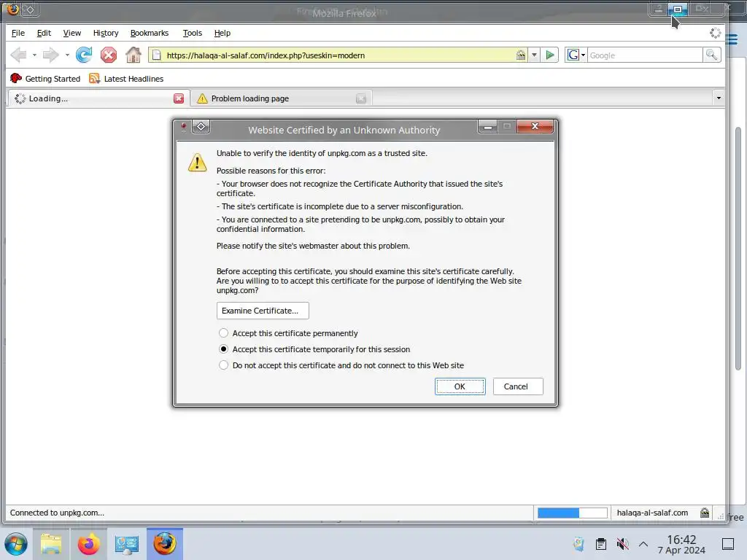The width and height of the screenshot is (747, 560).
Task: Reload the current page
Action: [85, 55]
